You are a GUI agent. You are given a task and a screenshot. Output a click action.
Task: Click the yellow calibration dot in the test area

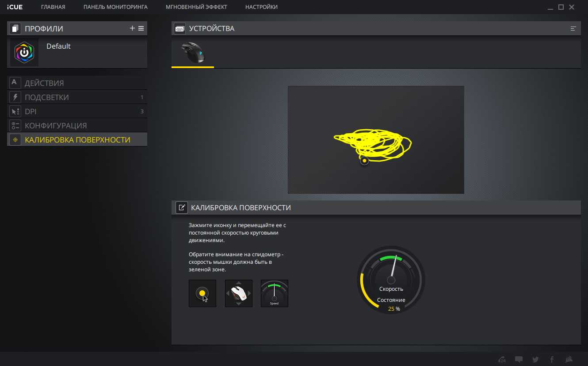tap(364, 161)
